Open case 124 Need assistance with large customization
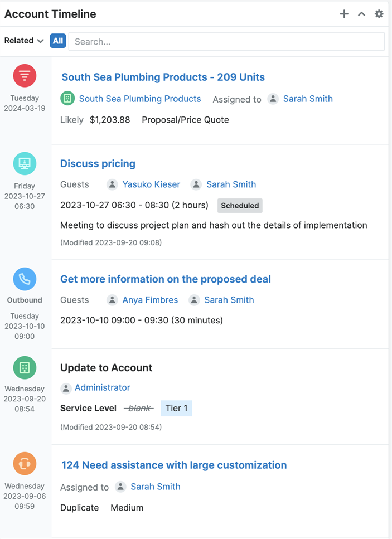The width and height of the screenshot is (392, 539). [173, 465]
